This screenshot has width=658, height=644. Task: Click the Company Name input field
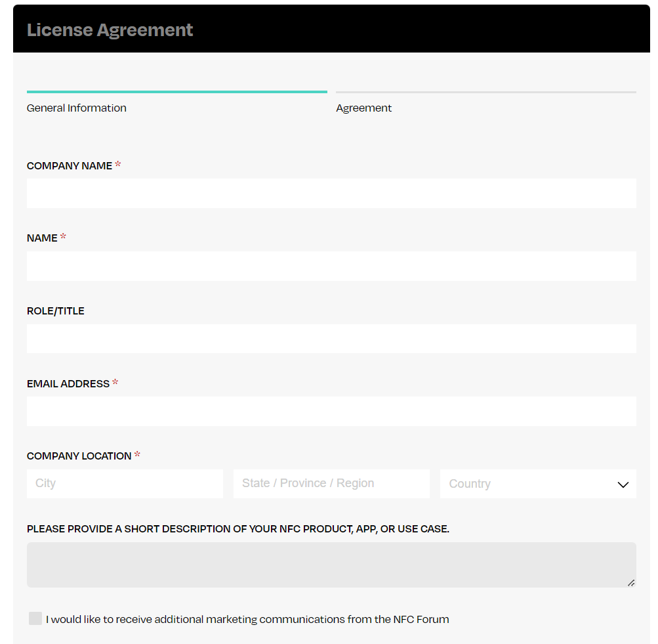pos(331,193)
